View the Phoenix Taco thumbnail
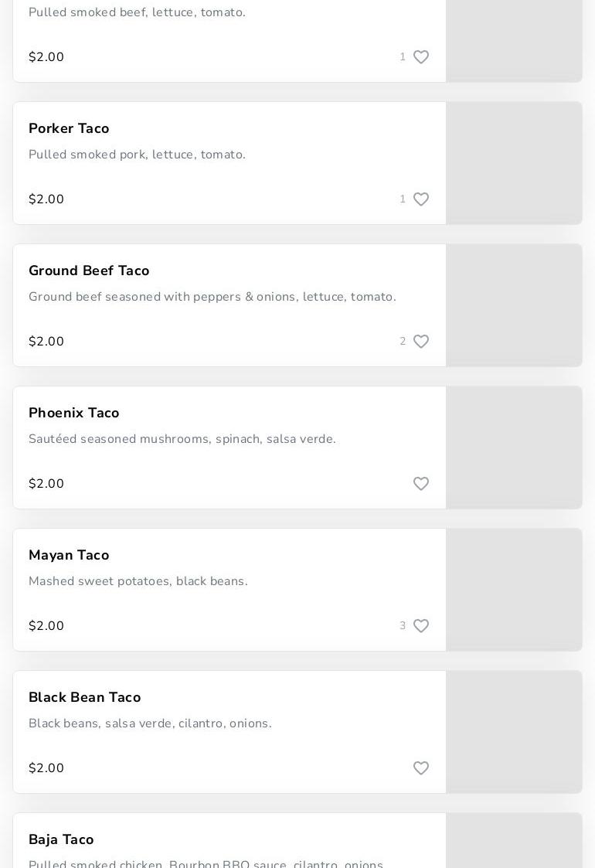Screen dimensions: 595x868 pos(514,448)
